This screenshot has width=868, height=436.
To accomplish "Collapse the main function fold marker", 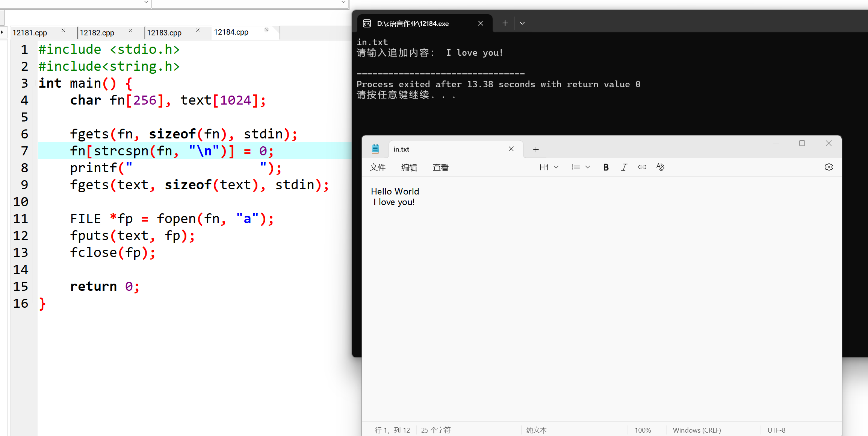I will [32, 83].
